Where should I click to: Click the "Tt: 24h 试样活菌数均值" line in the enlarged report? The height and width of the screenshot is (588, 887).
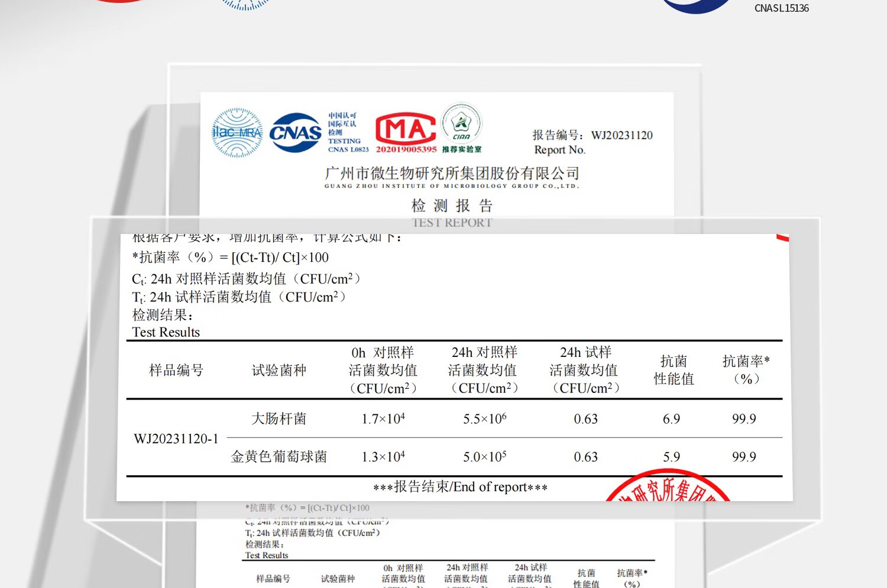[x=239, y=297]
